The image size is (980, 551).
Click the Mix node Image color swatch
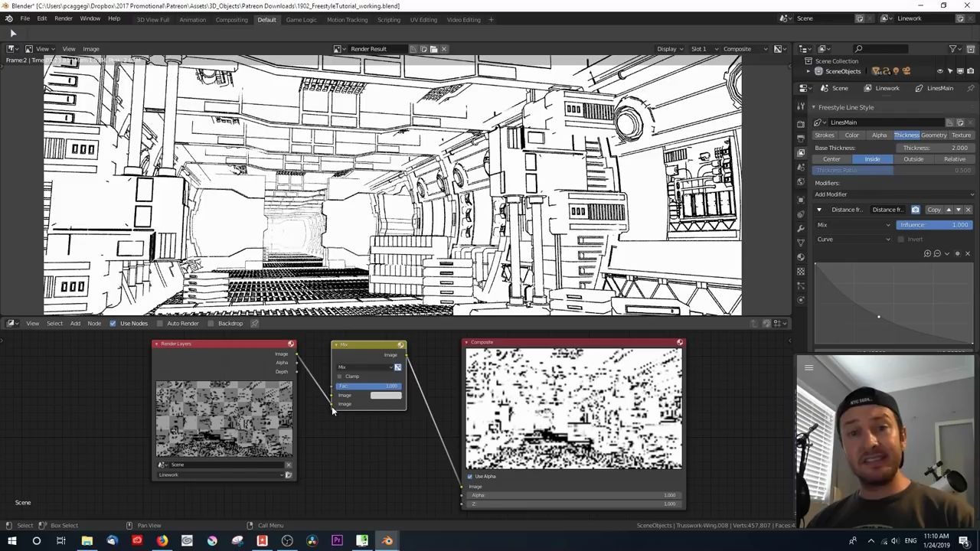coord(385,396)
